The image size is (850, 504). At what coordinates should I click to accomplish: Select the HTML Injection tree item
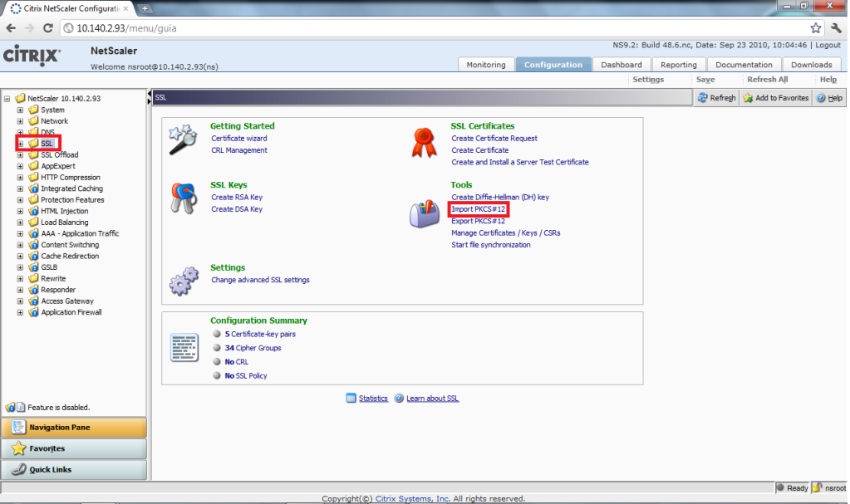[65, 212]
